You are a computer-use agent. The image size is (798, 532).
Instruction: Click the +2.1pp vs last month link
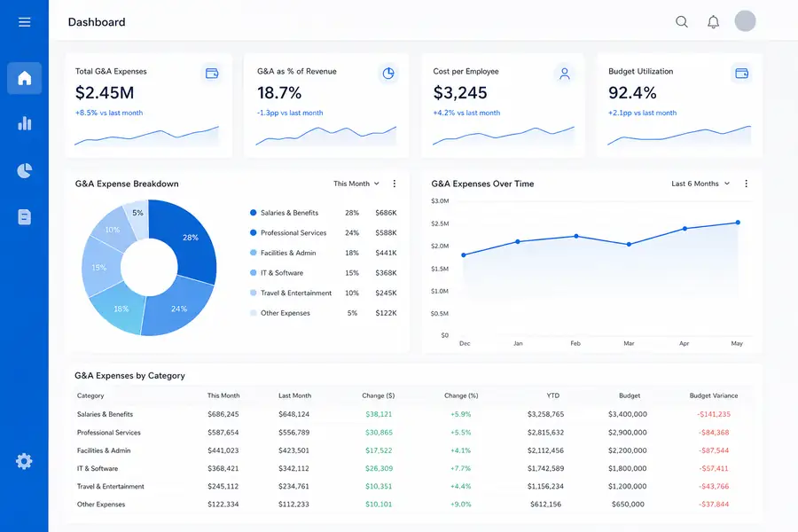(x=642, y=113)
